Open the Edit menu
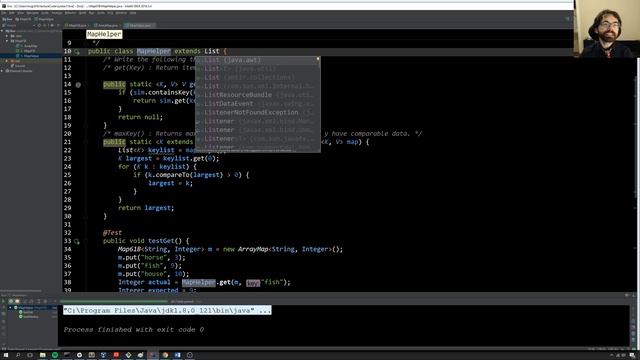640x360 pixels. coord(11,13)
